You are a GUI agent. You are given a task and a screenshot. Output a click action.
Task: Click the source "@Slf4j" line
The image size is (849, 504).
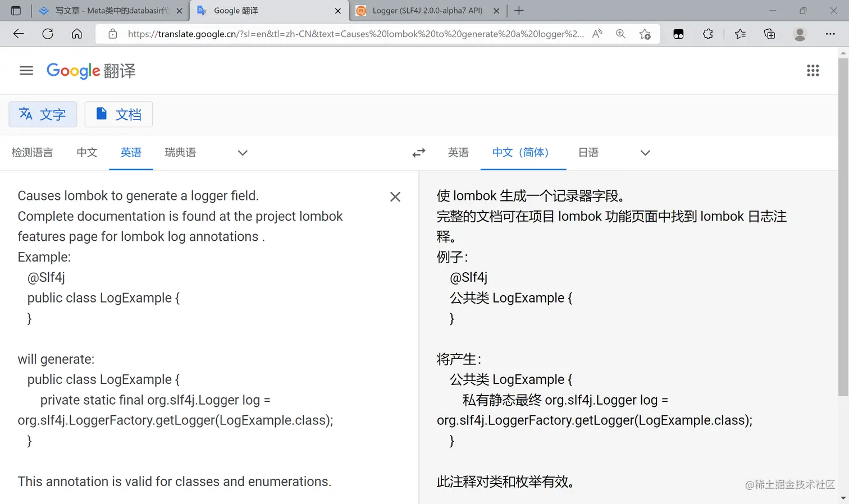pos(46,277)
